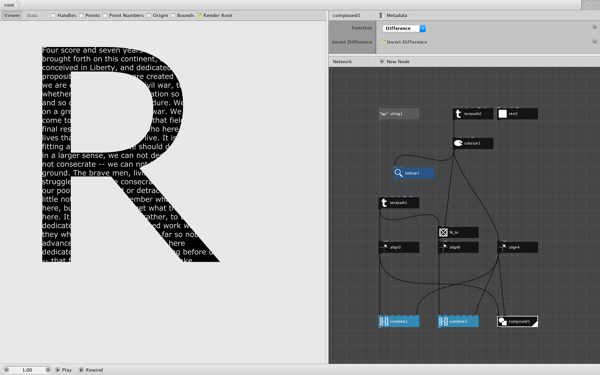Enable the Origin checkbox

(148, 15)
